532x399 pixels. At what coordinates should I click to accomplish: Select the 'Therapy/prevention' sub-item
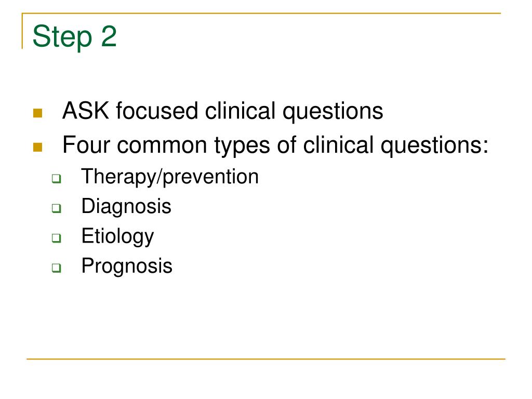point(170,177)
